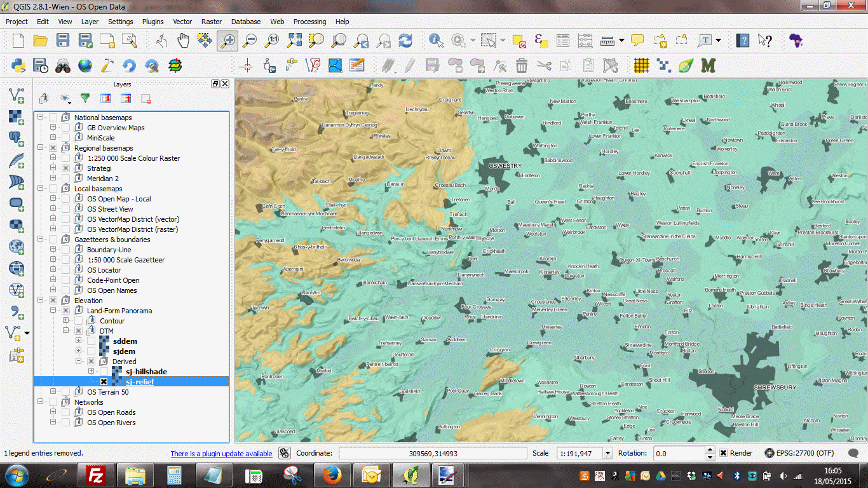Click the Help Contents icon
This screenshot has width=868, height=488.
pos(742,41)
